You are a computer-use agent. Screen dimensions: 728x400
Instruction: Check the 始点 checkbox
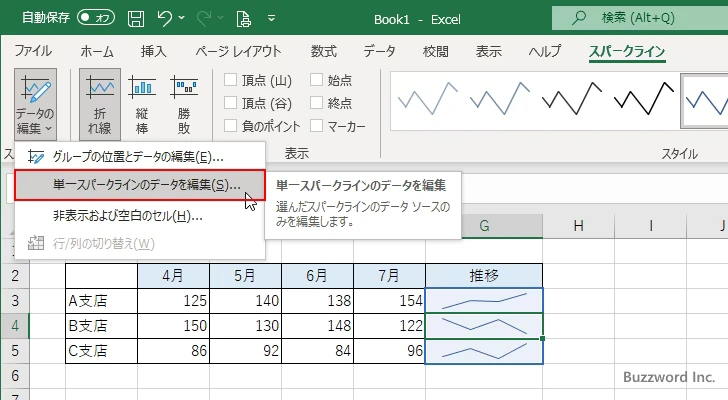pos(316,80)
